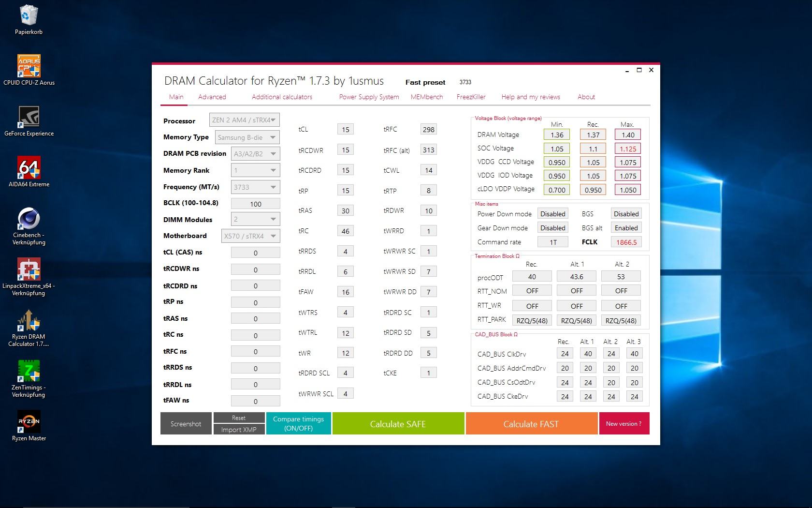
Task: Click the ZenTimings shortcut icon
Action: 29,378
